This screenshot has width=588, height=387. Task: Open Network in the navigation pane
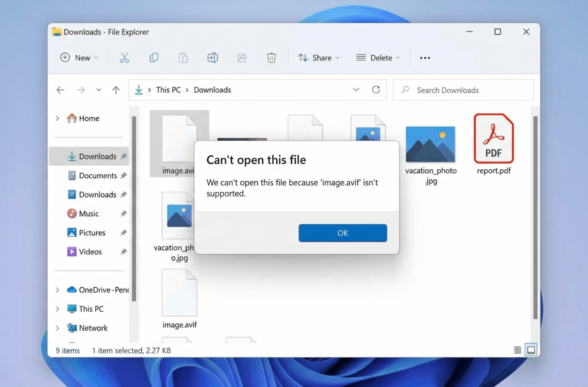[x=88, y=328]
